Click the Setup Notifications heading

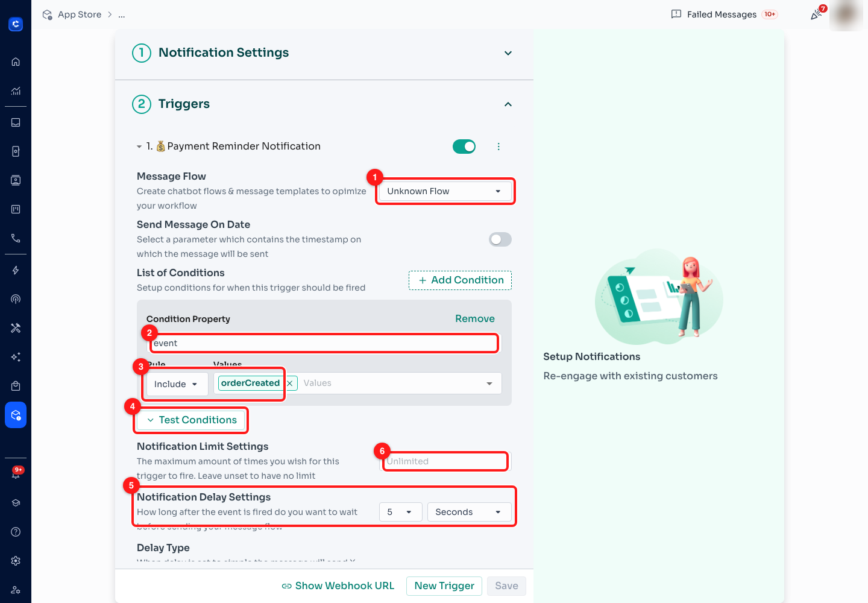click(592, 356)
